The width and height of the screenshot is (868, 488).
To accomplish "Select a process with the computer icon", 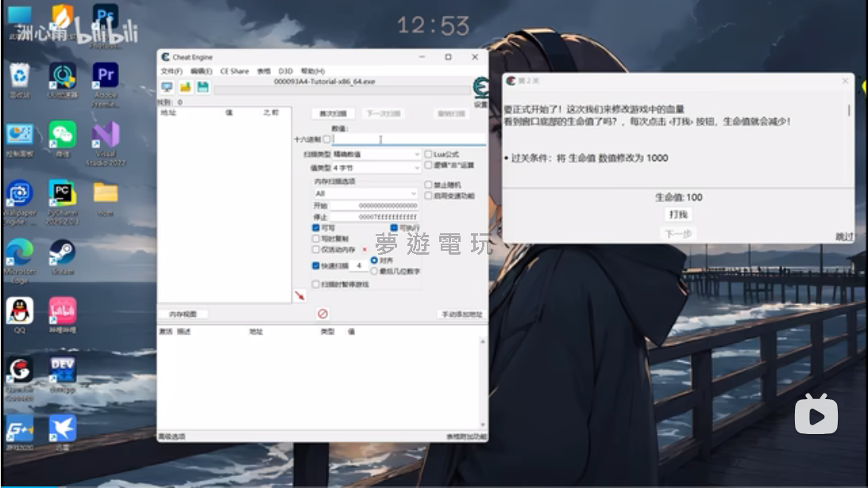I will [x=167, y=87].
